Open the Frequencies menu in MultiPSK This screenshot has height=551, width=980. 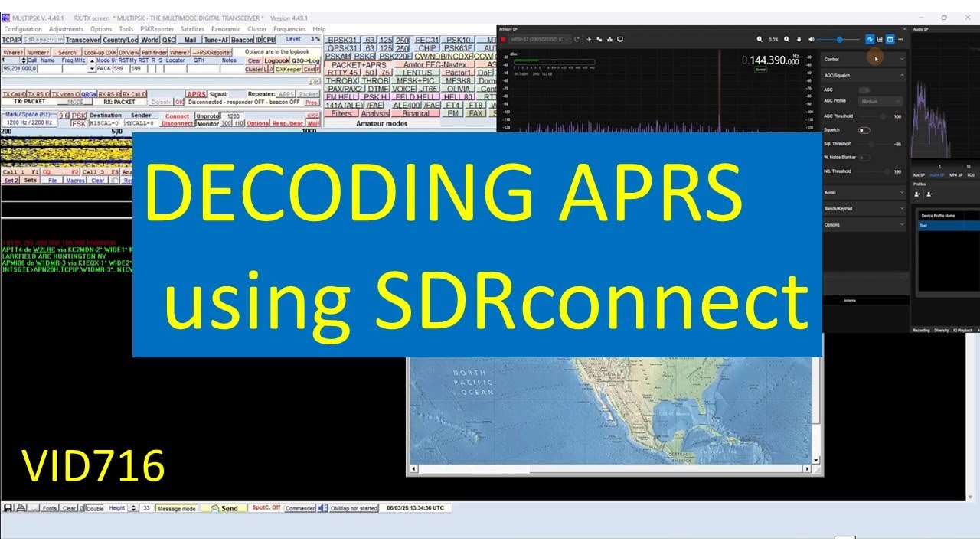pos(289,29)
